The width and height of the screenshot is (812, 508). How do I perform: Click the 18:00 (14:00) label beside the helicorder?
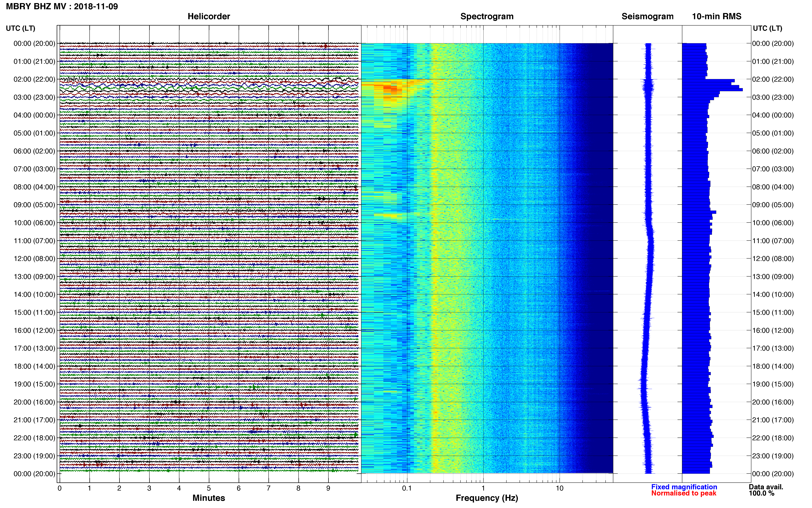pyautogui.click(x=34, y=366)
